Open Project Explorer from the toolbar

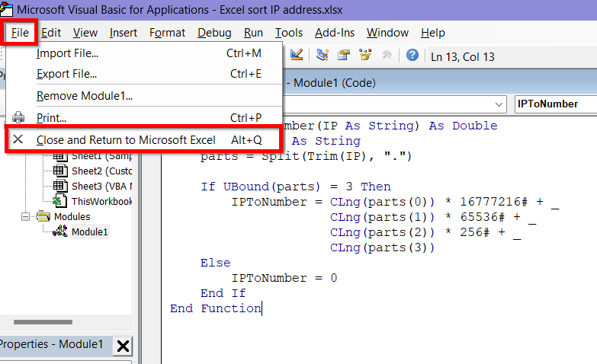click(322, 55)
